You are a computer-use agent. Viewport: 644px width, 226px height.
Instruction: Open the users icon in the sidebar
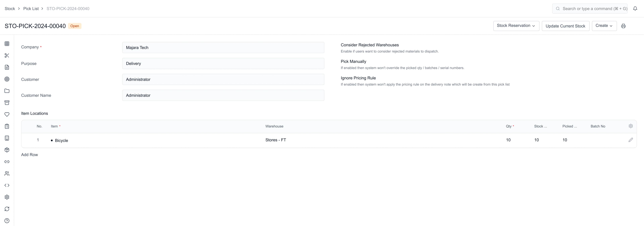pos(7,173)
